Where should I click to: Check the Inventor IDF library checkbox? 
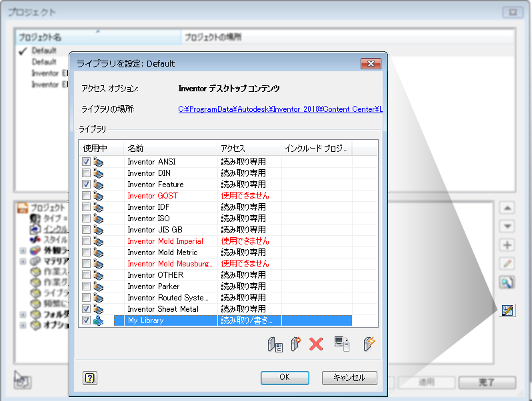86,207
